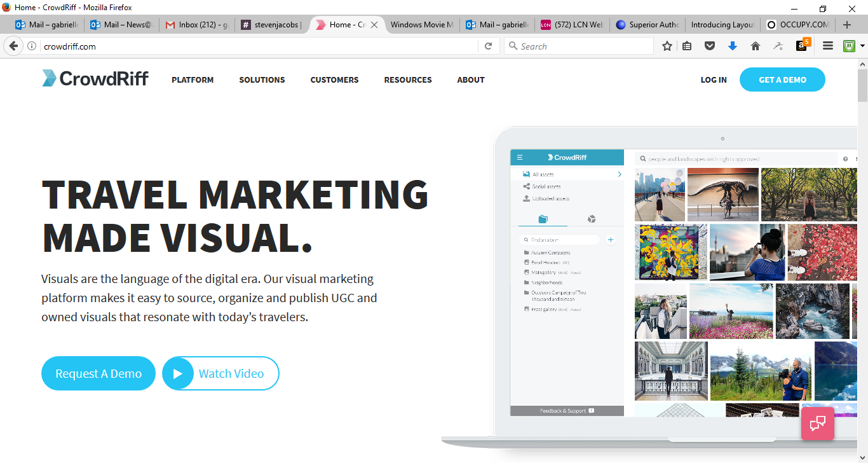Show bookmarks list icon in toolbar
868x463 pixels.
click(x=687, y=46)
